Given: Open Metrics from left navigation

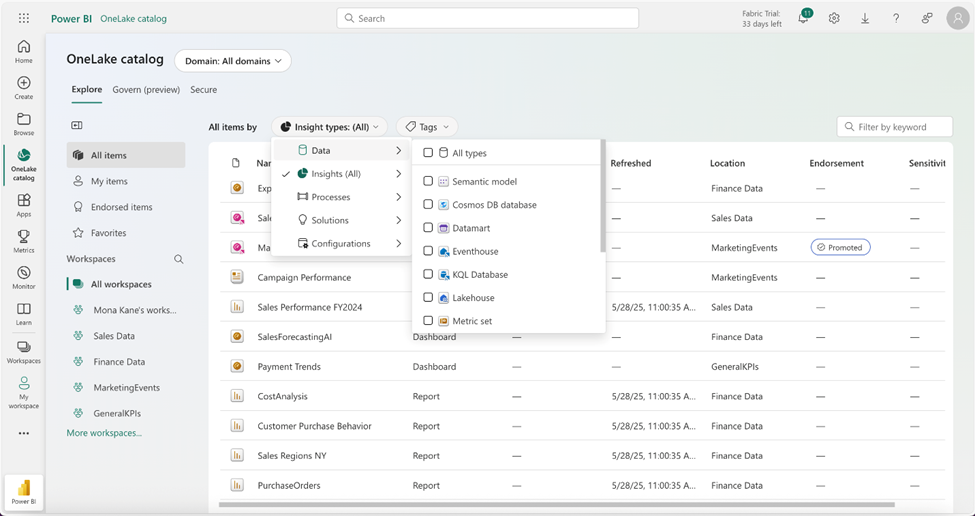Looking at the screenshot, I should pyautogui.click(x=24, y=240).
